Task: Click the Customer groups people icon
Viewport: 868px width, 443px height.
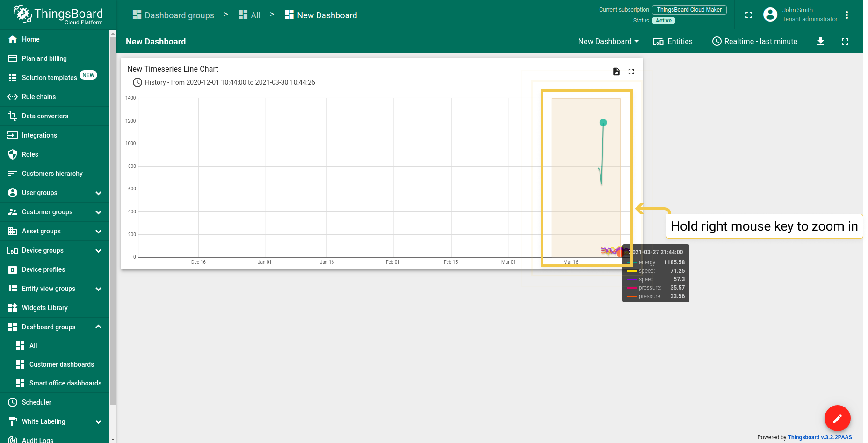Action: [13, 212]
